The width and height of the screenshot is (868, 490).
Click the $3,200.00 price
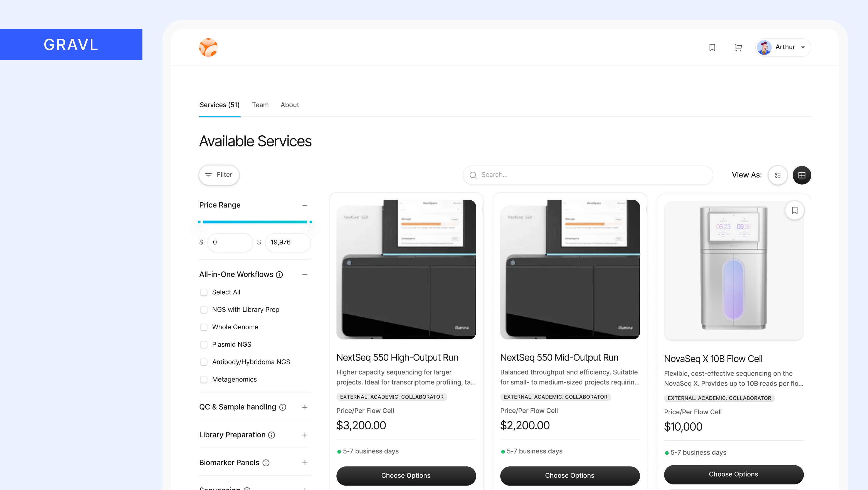pyautogui.click(x=361, y=426)
